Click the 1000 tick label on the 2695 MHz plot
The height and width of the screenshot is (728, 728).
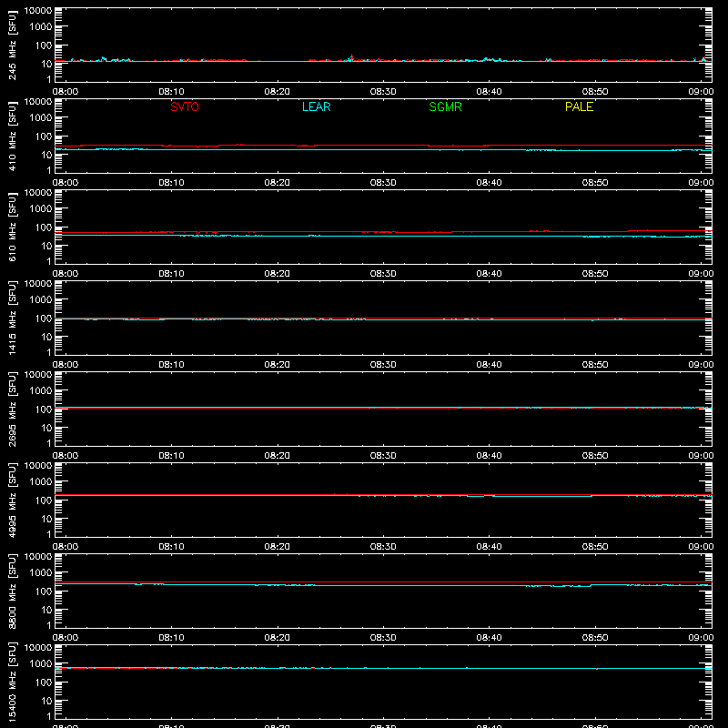41,391
